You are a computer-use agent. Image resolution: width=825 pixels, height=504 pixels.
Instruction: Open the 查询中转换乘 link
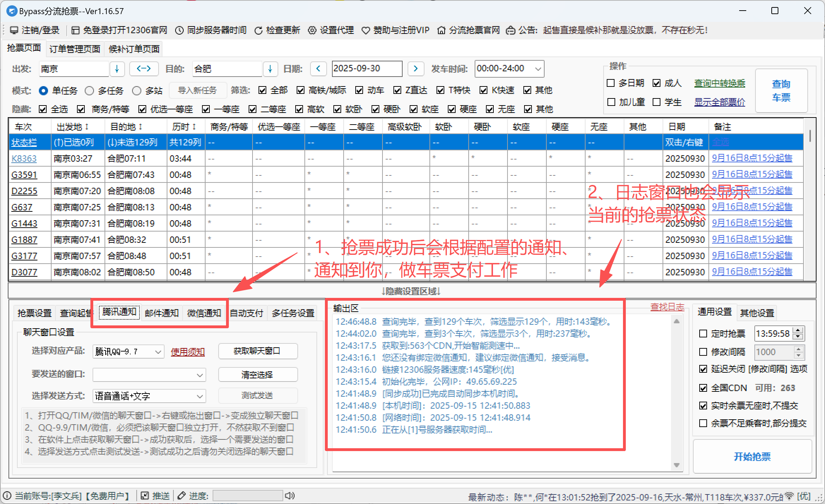click(719, 83)
